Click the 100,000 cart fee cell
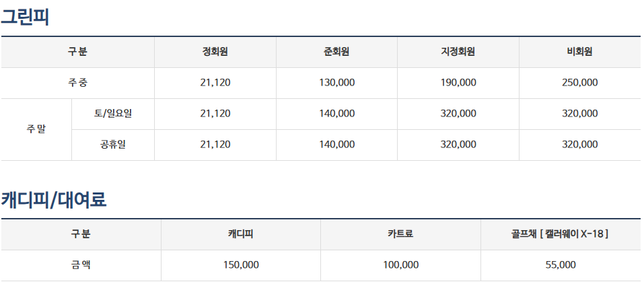Image resolution: width=644 pixels, height=288 pixels. pos(400,265)
